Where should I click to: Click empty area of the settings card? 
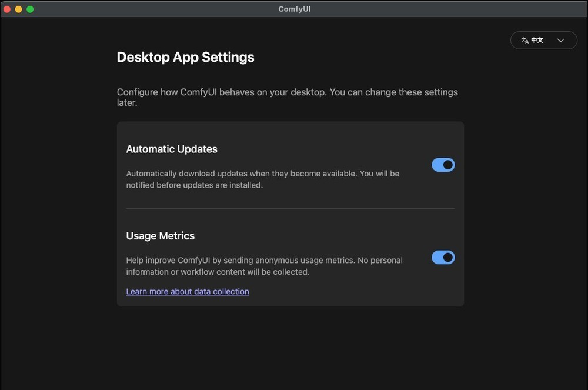(353, 292)
